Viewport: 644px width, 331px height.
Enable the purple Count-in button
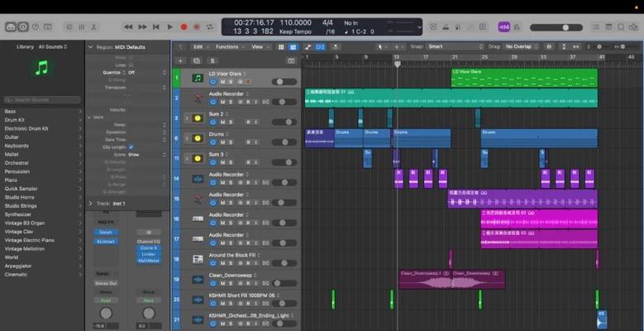tap(504, 27)
